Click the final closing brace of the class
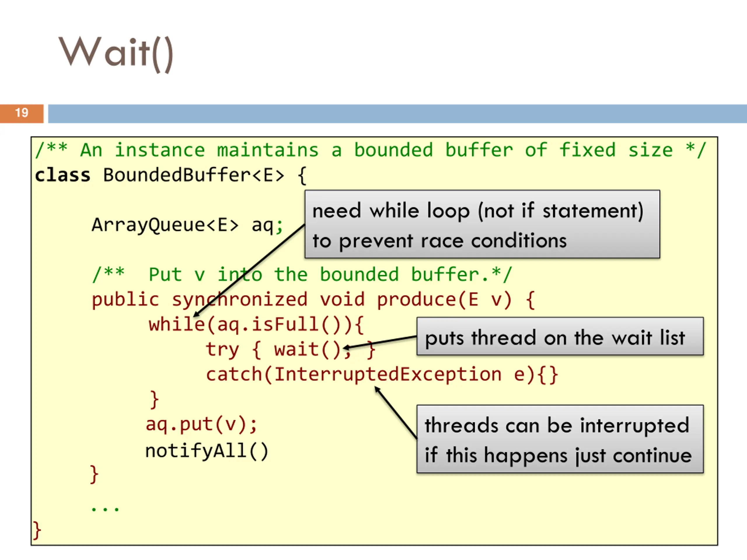The width and height of the screenshot is (747, 560). pyautogui.click(x=37, y=531)
